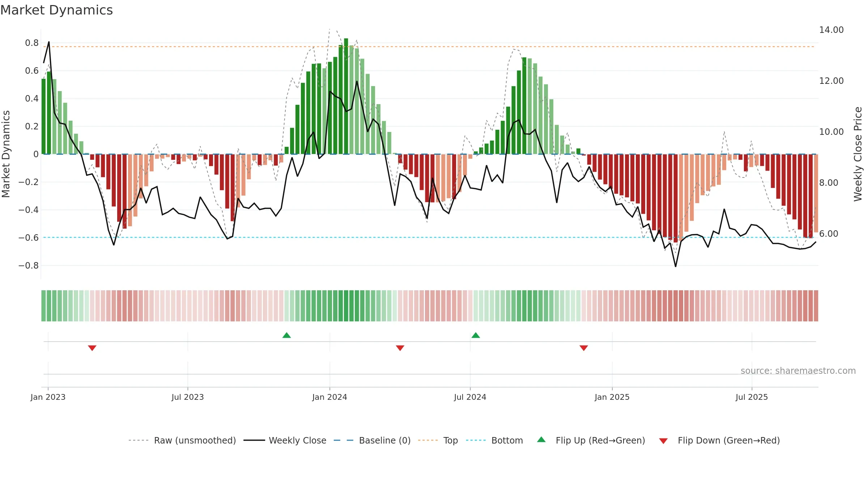This screenshot has width=868, height=488.
Task: Click the last red heat strip cell at far right
Action: [816, 306]
